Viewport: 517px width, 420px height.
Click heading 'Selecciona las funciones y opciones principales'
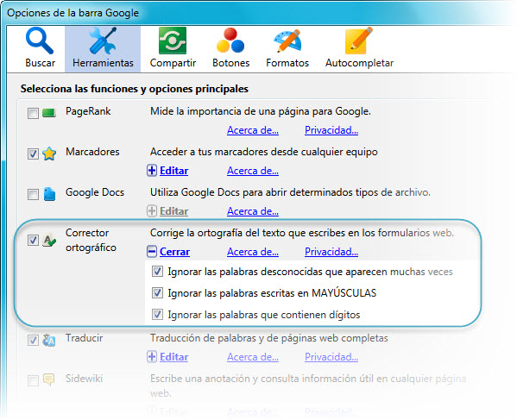134,89
